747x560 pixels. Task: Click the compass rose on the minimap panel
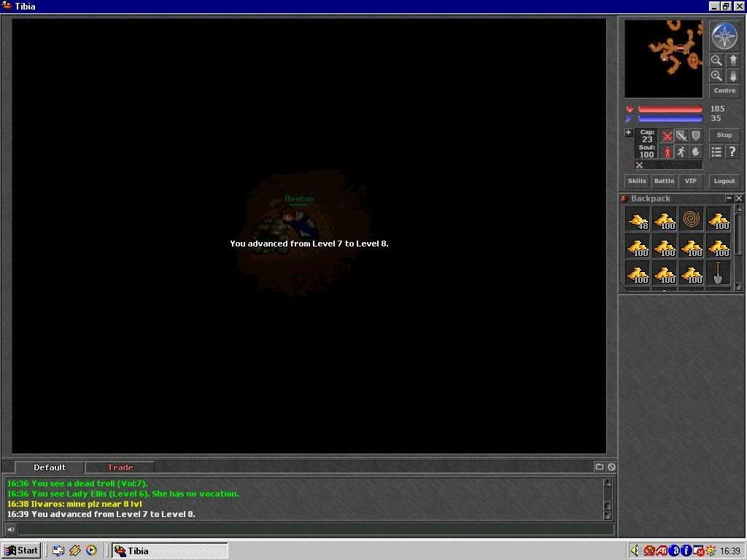click(724, 36)
